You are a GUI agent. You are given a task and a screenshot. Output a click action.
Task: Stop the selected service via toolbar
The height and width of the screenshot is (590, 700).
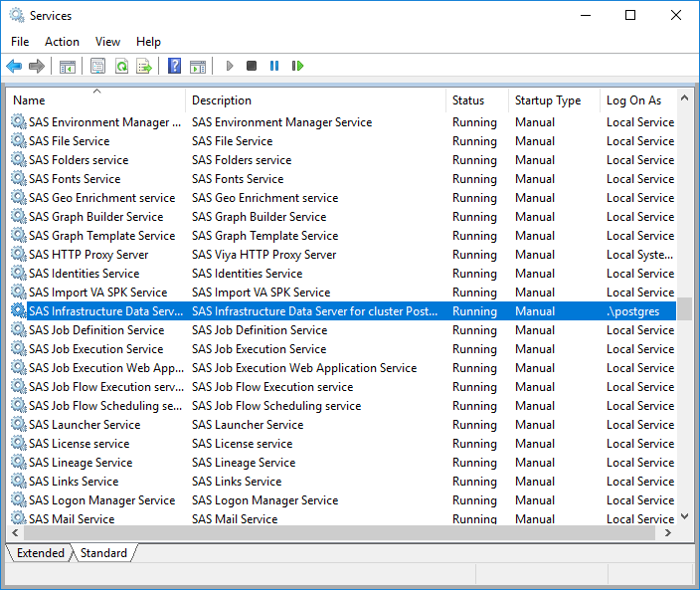[252, 67]
